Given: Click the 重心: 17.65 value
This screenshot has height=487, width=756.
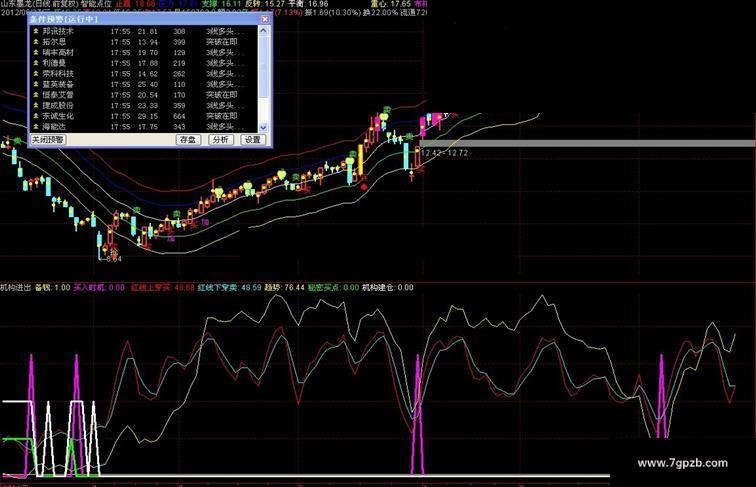Looking at the screenshot, I should (391, 3).
